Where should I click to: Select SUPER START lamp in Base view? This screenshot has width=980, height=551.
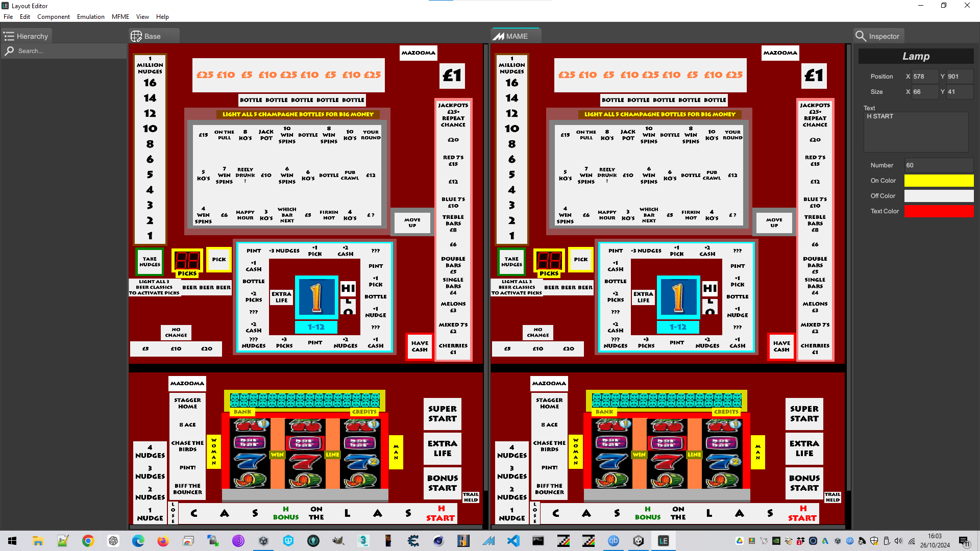click(x=443, y=414)
